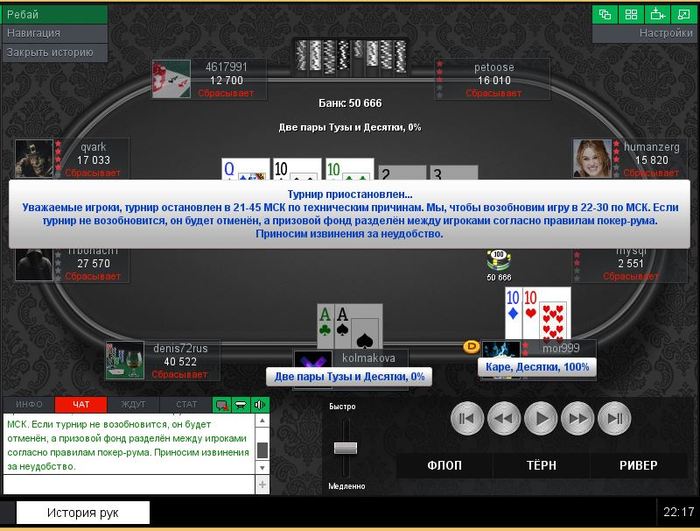Toggle the sound speaker icon
Image resolution: width=700 pixels, height=531 pixels.
[x=259, y=405]
